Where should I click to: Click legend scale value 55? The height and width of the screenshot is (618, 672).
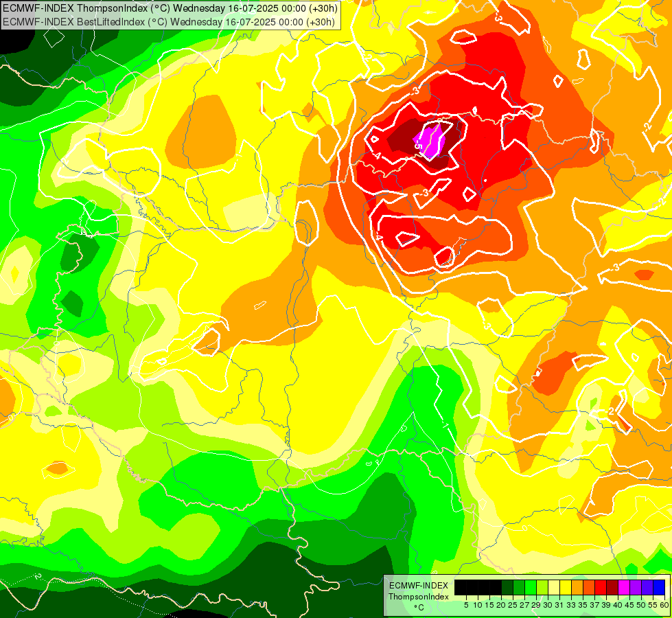(x=653, y=605)
